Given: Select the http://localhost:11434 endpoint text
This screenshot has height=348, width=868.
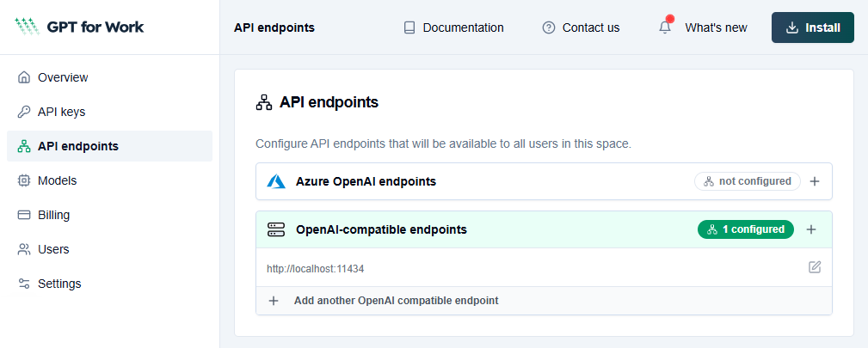Looking at the screenshot, I should (x=316, y=269).
